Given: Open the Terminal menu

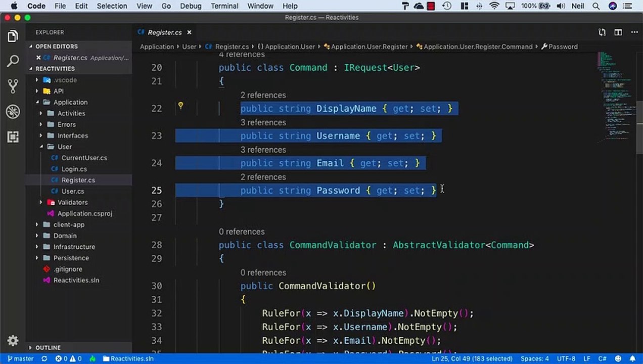Looking at the screenshot, I should point(224,6).
